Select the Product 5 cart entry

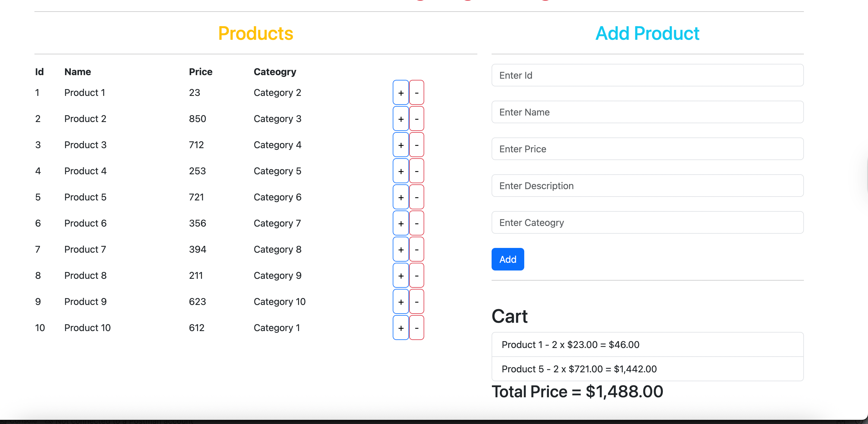647,369
